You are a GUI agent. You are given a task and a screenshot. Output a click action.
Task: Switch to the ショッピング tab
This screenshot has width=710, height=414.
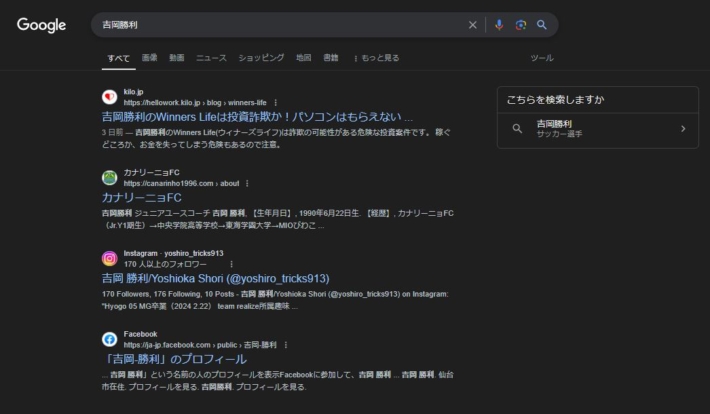[261, 58]
